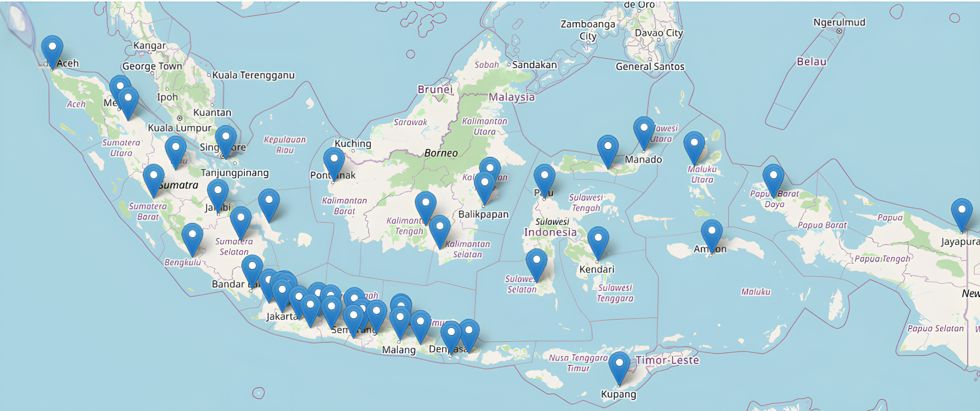Click the pin above Maluku Utara

point(694,145)
